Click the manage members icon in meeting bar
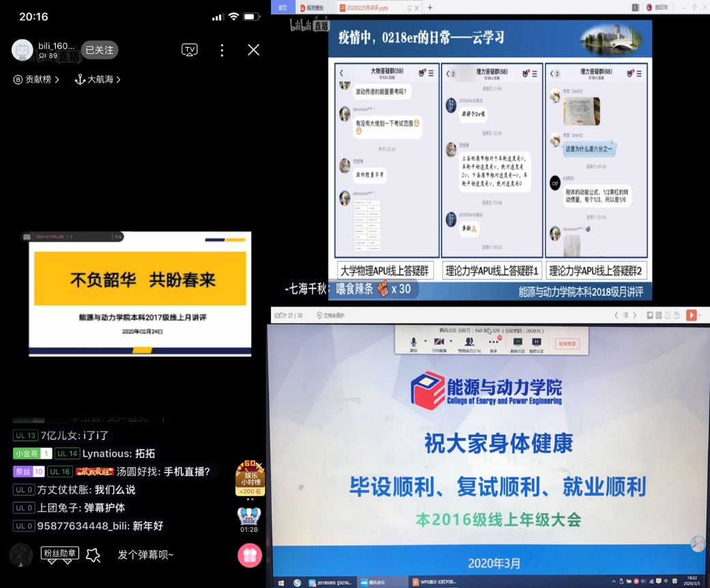This screenshot has width=710, height=588. point(469,341)
